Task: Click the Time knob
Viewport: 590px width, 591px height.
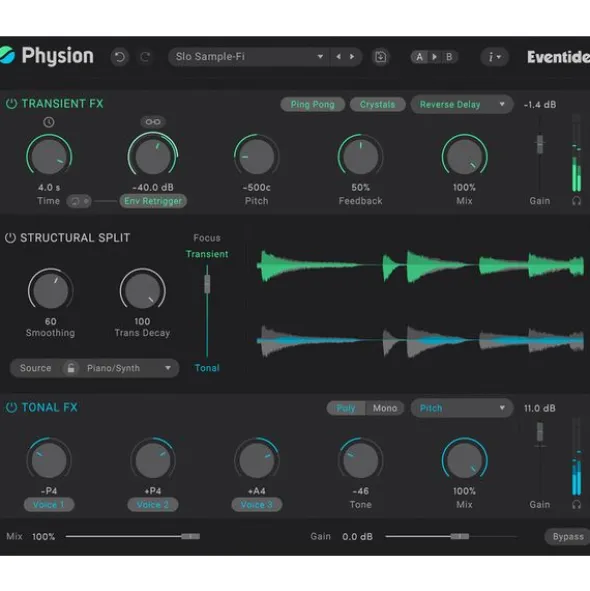Action: tap(49, 156)
